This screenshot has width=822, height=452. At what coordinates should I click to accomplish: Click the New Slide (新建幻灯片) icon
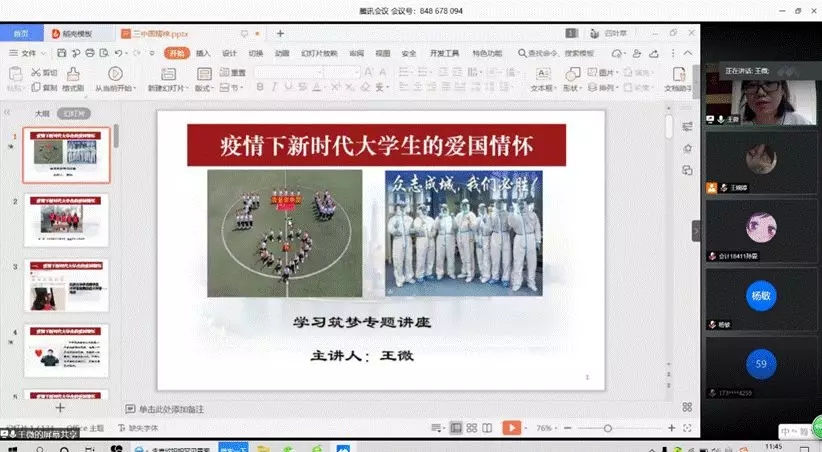168,73
